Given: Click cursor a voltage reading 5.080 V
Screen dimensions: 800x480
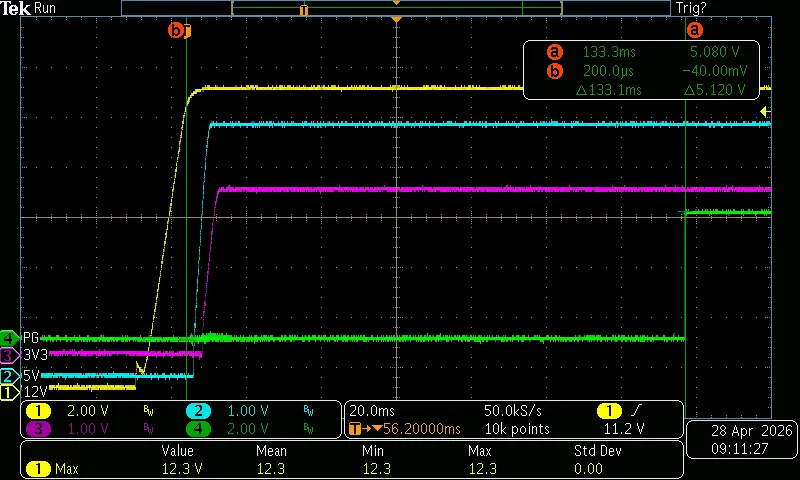Looking at the screenshot, I should [x=714, y=52].
